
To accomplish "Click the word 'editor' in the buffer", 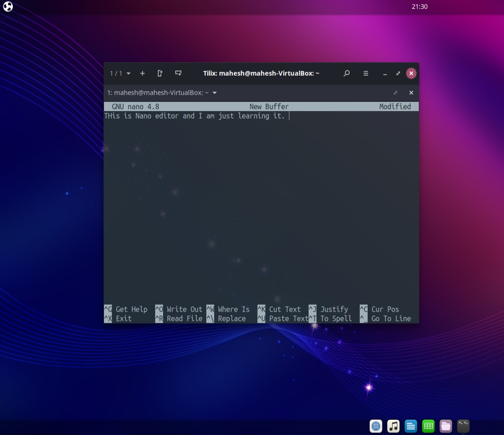I will 167,116.
